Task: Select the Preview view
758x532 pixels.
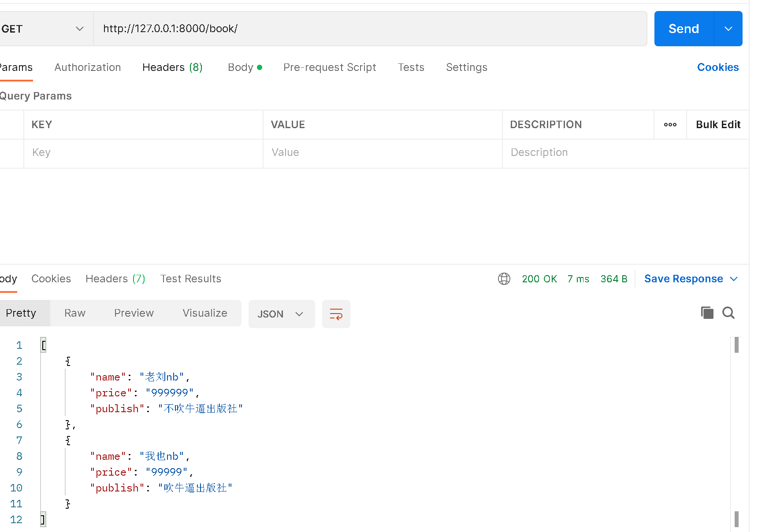Action: tap(134, 313)
